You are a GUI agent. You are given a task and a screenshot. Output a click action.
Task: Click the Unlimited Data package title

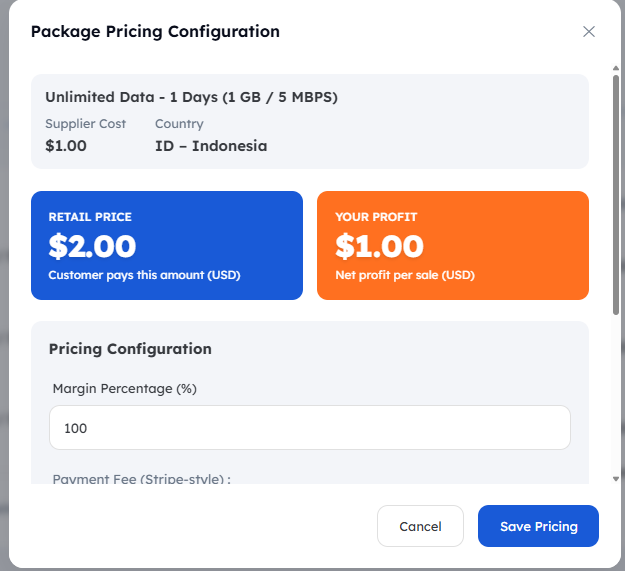point(191,97)
